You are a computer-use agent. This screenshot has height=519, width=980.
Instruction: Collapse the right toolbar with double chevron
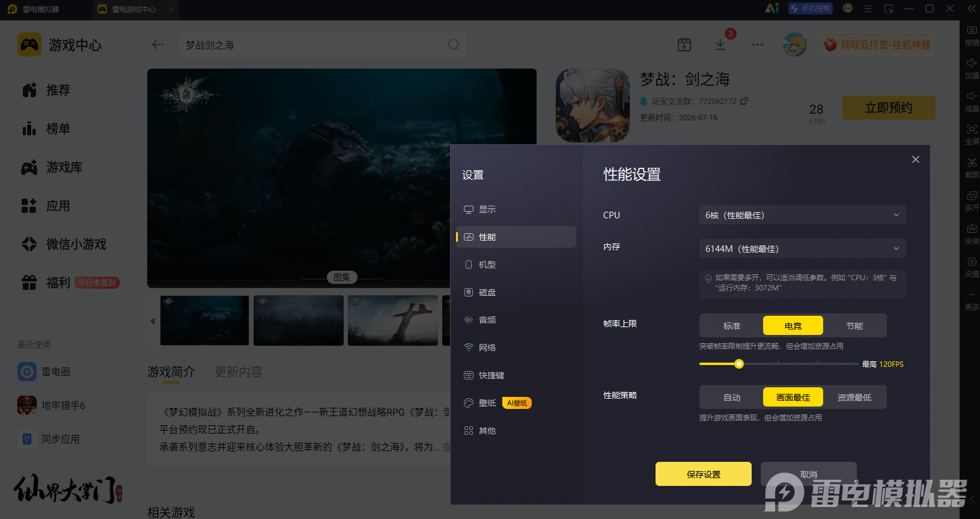pyautogui.click(x=971, y=8)
